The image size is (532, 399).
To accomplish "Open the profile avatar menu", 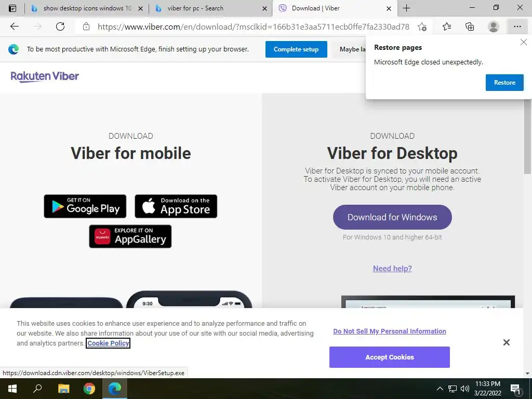I will click(494, 26).
